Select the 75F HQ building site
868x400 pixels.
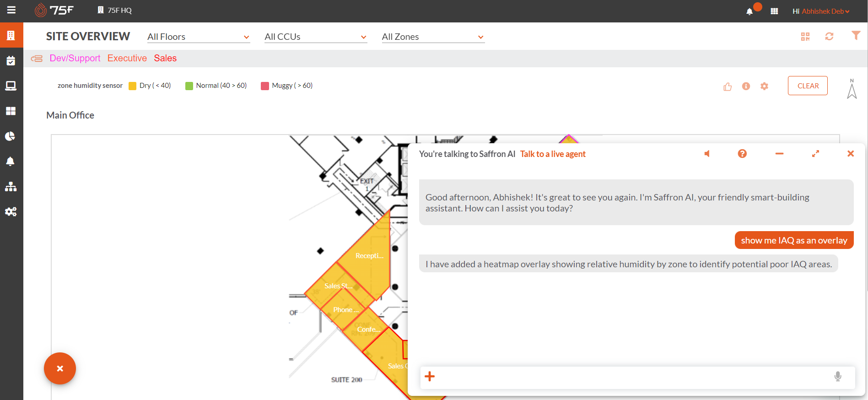click(x=115, y=10)
